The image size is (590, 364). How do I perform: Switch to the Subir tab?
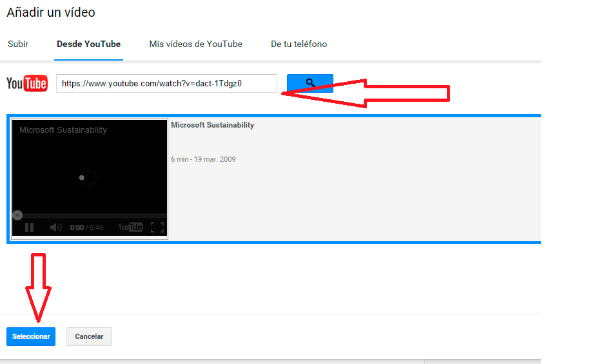[18, 44]
